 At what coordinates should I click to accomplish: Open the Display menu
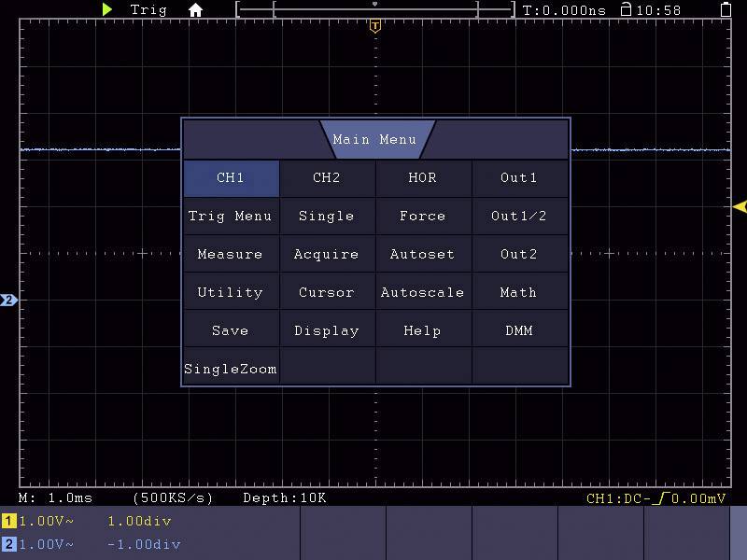[327, 329]
